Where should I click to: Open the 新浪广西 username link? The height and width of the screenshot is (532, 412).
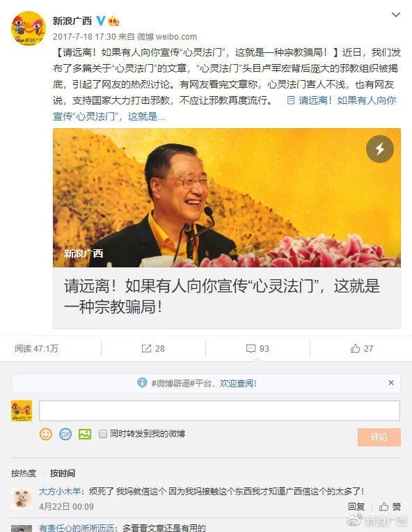tap(72, 21)
